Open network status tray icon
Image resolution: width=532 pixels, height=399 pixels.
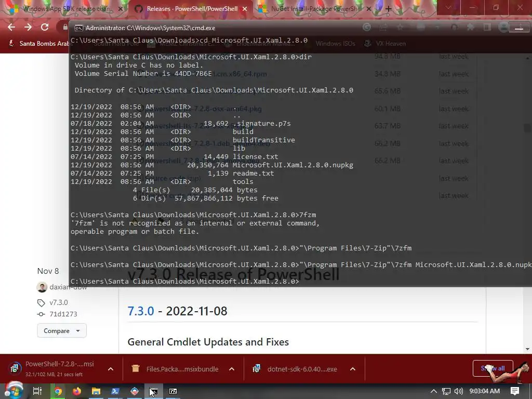pyautogui.click(x=446, y=391)
